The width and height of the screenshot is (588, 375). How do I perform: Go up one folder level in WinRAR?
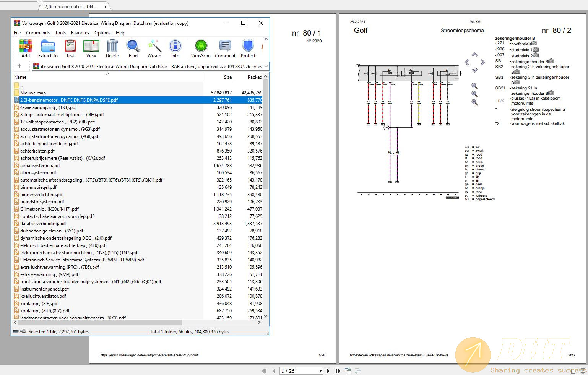click(19, 66)
